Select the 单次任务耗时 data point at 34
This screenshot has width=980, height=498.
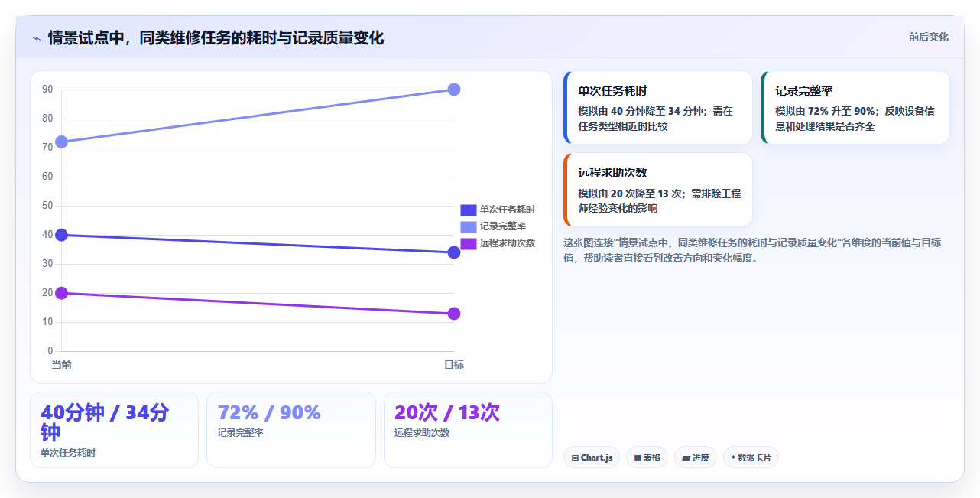[x=454, y=252]
